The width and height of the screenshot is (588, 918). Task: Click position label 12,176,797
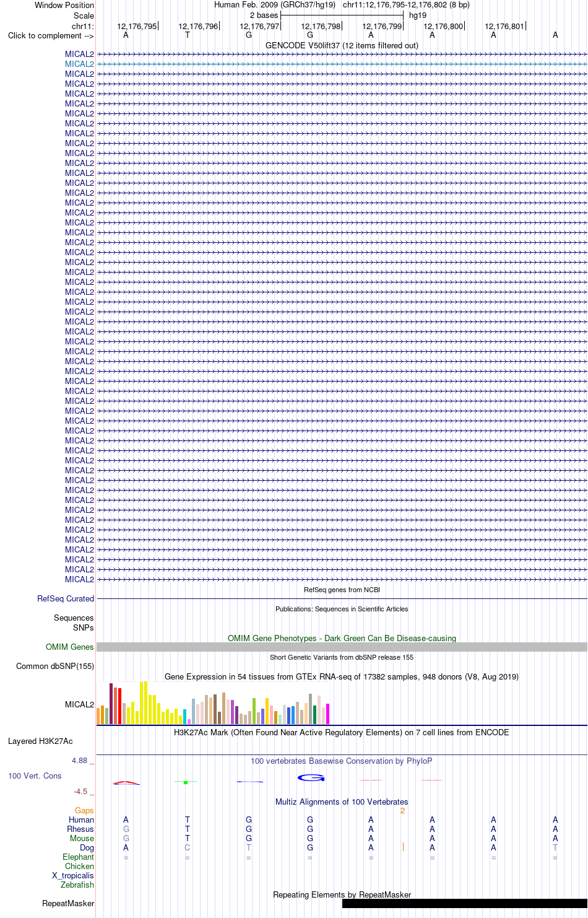coord(259,26)
